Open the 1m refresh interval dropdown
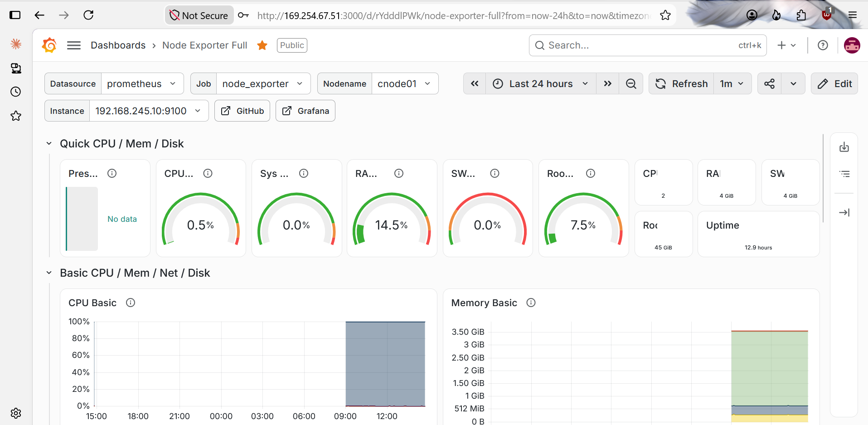Screen dimensions: 868x425 tap(732, 83)
